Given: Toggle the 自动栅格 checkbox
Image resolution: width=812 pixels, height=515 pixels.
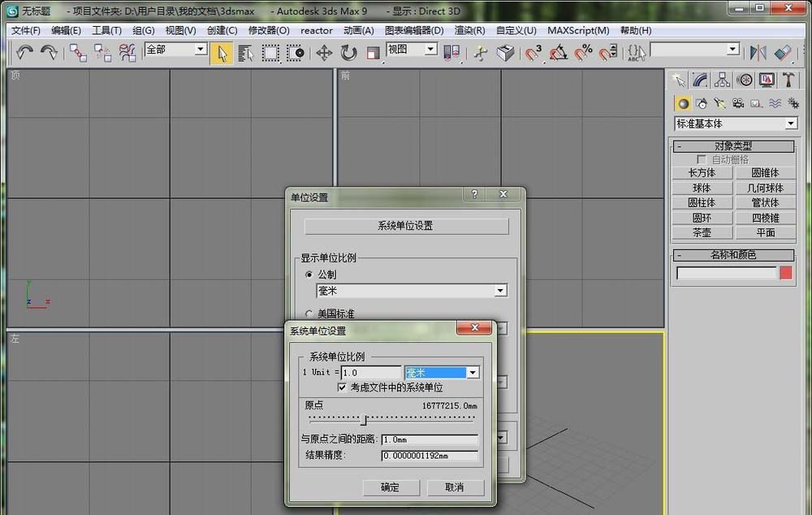Looking at the screenshot, I should (702, 159).
